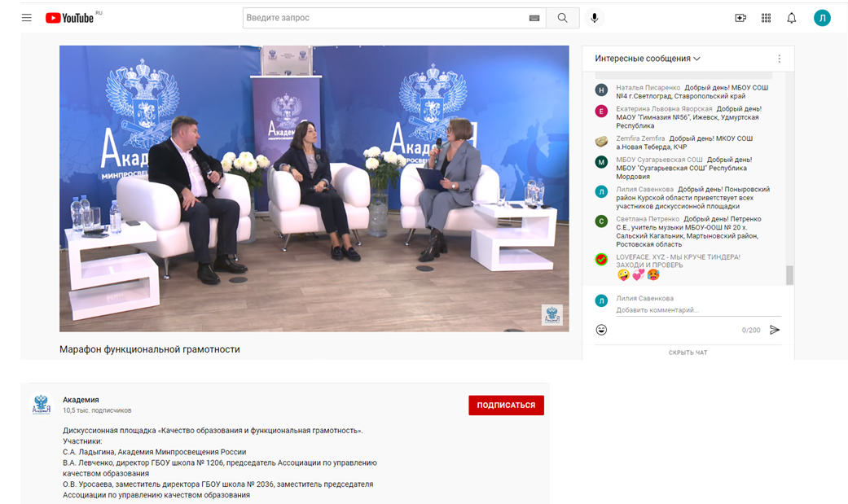Open the hamburger guide menu
Screen dimensions: 848x504
tap(27, 18)
